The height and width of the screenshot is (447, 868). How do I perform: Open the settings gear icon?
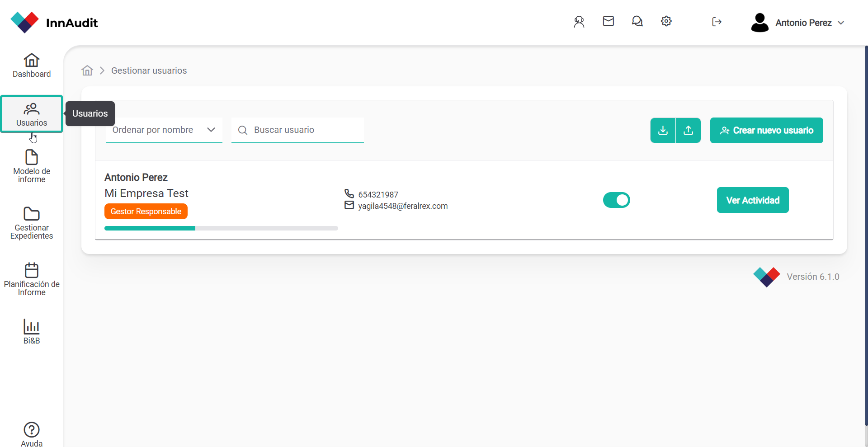click(x=666, y=21)
